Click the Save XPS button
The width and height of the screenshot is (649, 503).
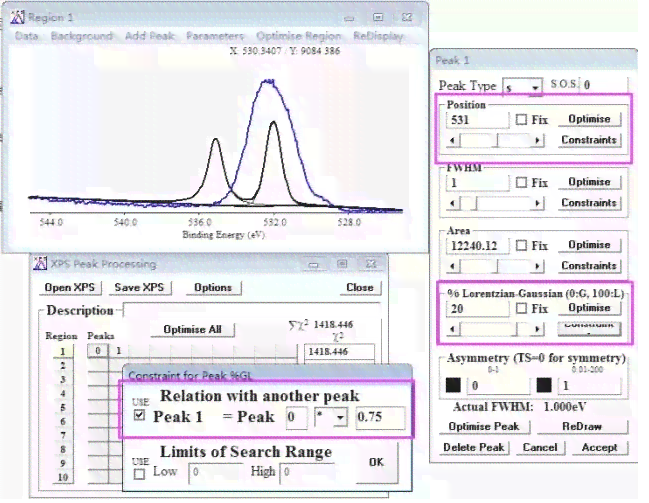[139, 288]
